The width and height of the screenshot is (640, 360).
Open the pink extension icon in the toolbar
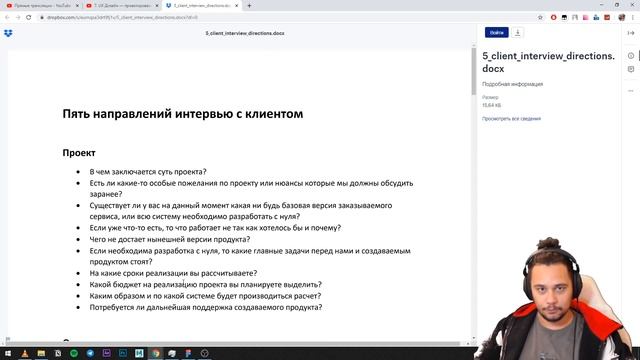point(585,18)
